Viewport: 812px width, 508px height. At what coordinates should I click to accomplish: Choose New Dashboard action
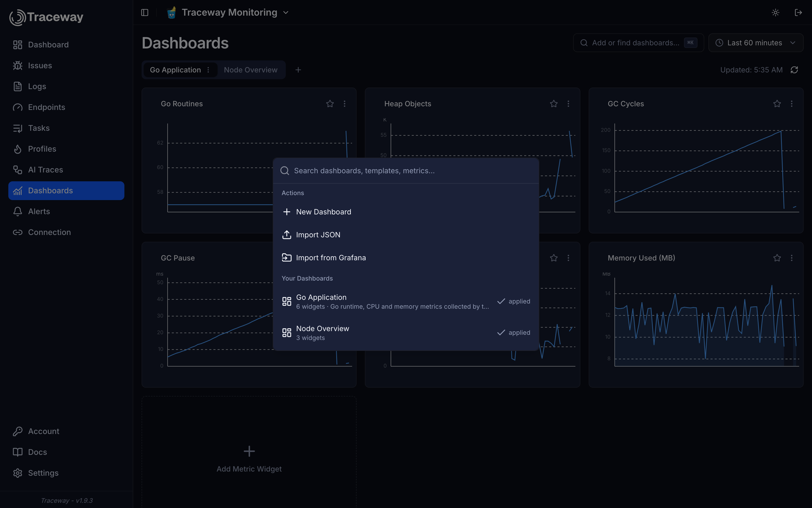[406, 212]
